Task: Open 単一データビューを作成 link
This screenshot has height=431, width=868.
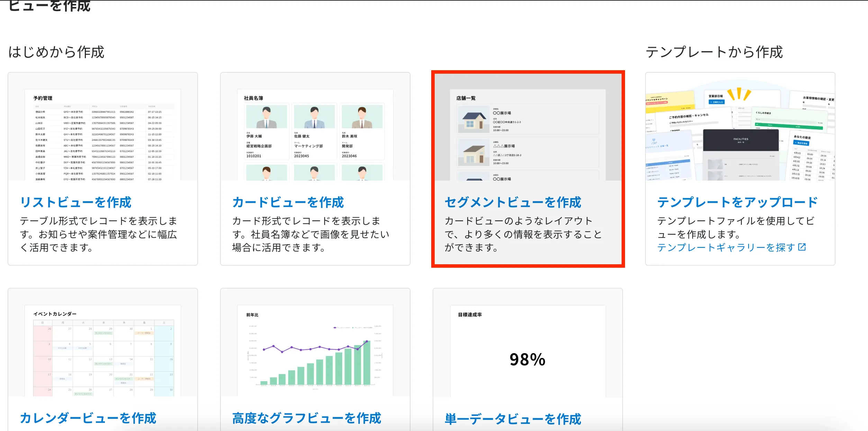Action: coord(513,419)
